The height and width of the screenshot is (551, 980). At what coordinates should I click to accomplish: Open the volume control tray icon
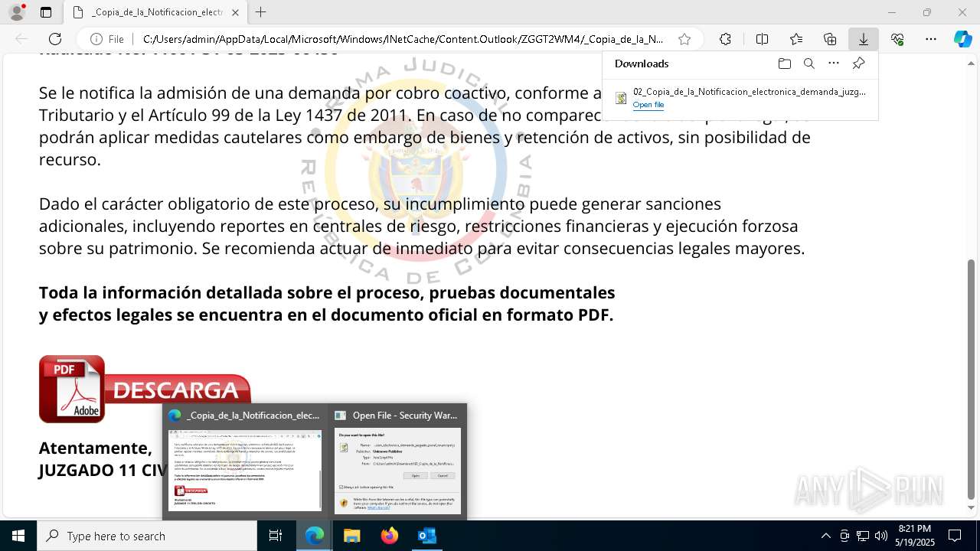pyautogui.click(x=881, y=536)
